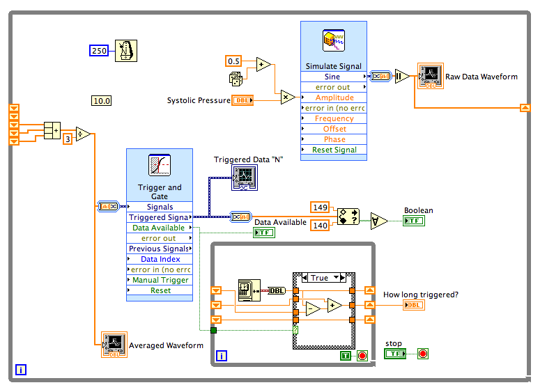This screenshot has width=547, height=392.
Task: Click the Triggered Signal output row
Action: (160, 217)
